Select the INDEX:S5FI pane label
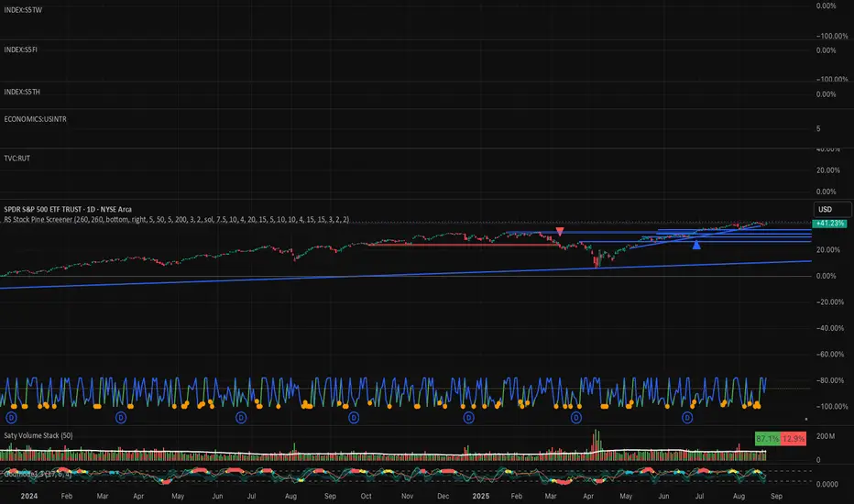Screen dimensions: 854x504 [21, 49]
